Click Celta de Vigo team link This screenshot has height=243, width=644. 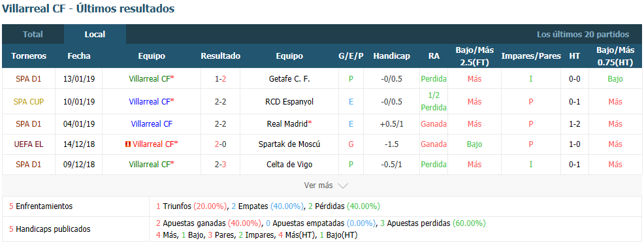(289, 164)
